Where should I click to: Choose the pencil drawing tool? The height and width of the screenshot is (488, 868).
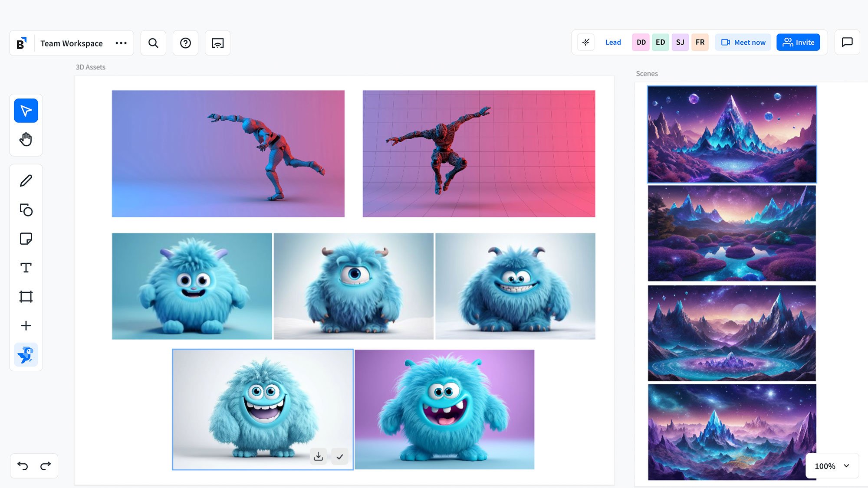[26, 180]
